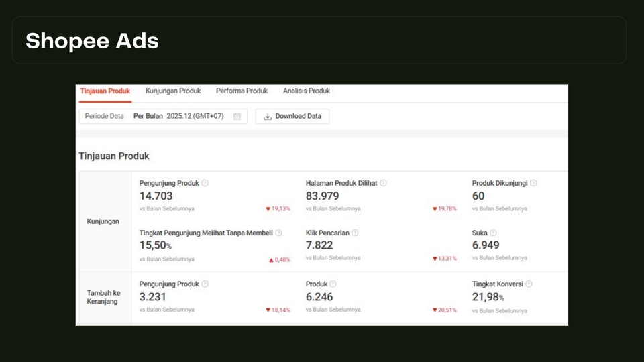
Task: Select the Kunjungan row label
Action: (103, 221)
